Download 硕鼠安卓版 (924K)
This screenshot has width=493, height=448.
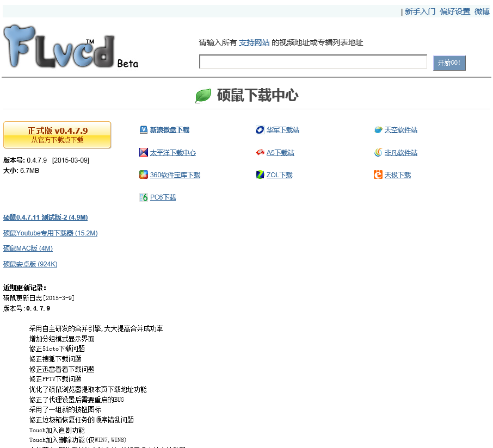[30, 264]
